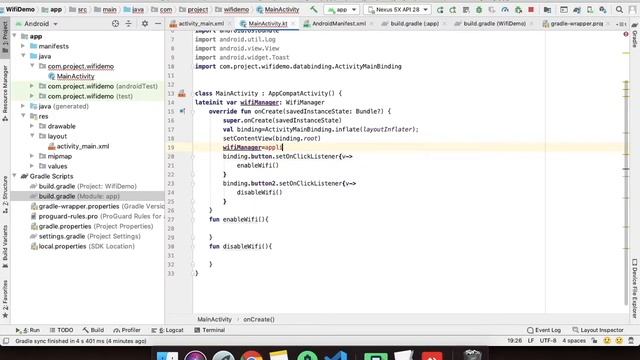Open the Android project view dropdown
The width and height of the screenshot is (640, 360).
(37, 24)
